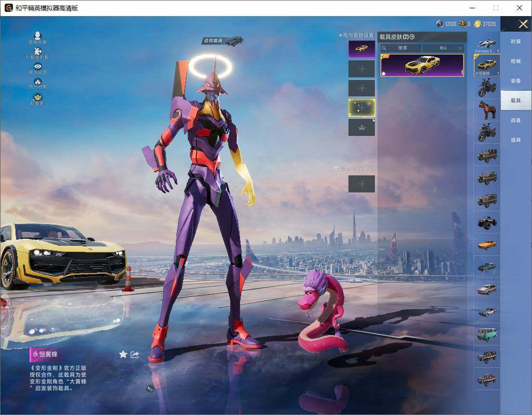Select the horse in vehicle list
Screen dimensions: 532x415
pos(487,110)
